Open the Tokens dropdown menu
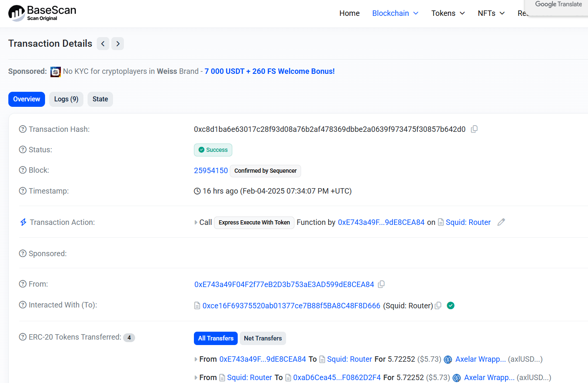 448,13
